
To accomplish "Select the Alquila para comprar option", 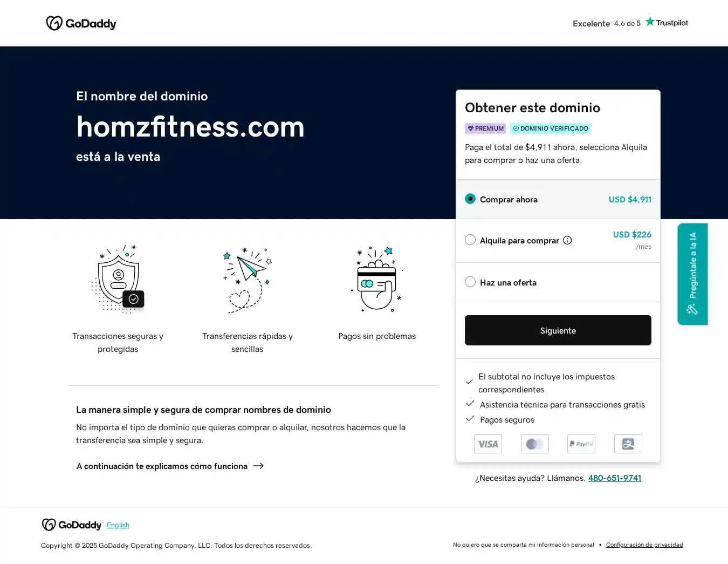I will 470,240.
